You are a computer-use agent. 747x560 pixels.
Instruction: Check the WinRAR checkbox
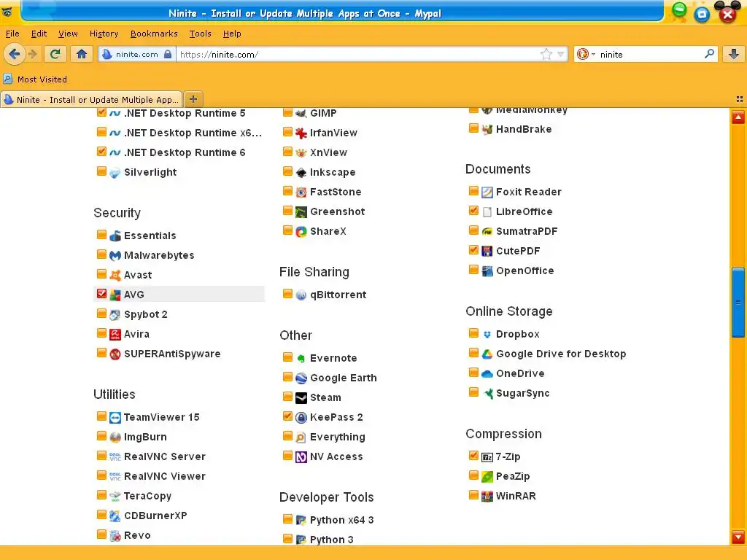click(473, 495)
